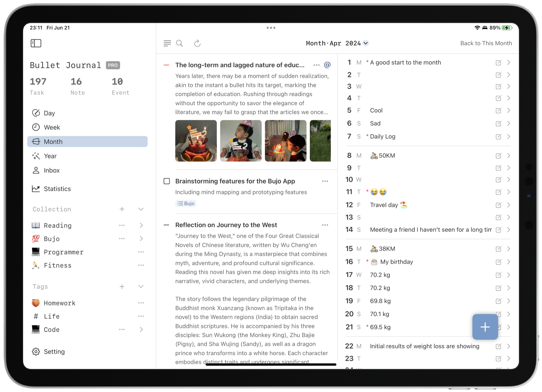Collapse the Collection section chevron
The height and width of the screenshot is (392, 542).
(141, 209)
